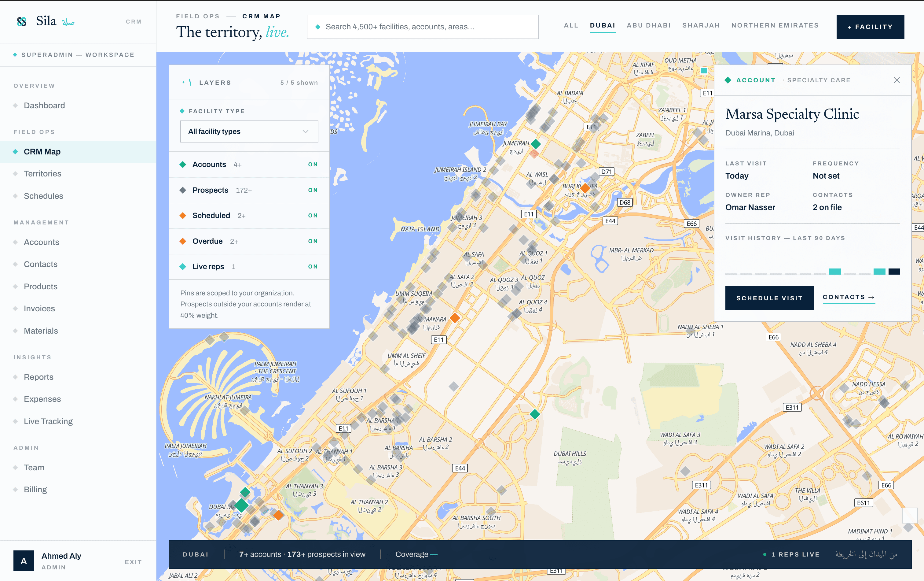Switch to NORTHERN EMIRATES tab
Screen dimensions: 924x581
point(775,25)
